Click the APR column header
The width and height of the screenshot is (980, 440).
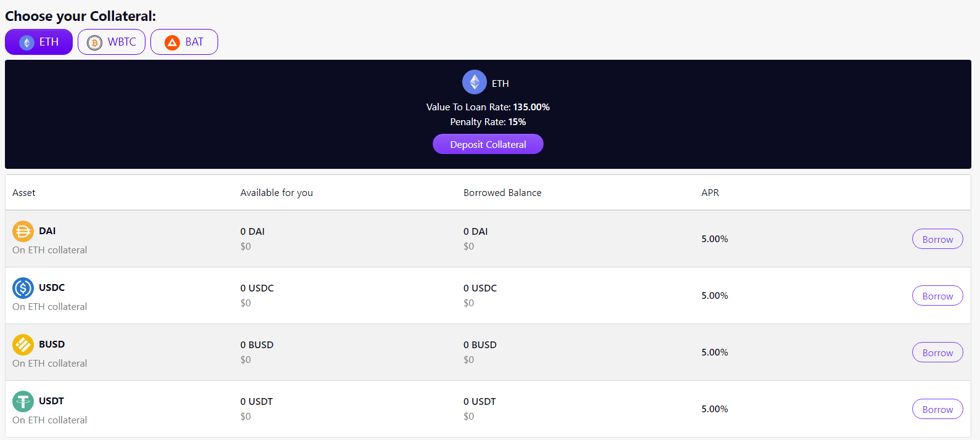point(710,193)
